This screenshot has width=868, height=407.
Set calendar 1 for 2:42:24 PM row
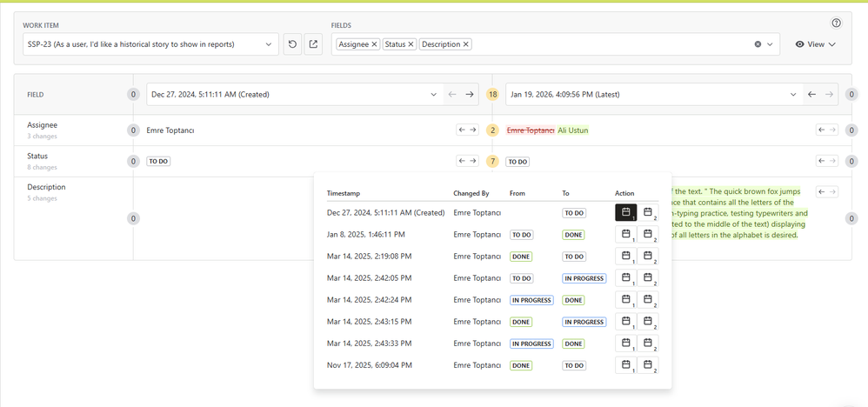tap(626, 300)
